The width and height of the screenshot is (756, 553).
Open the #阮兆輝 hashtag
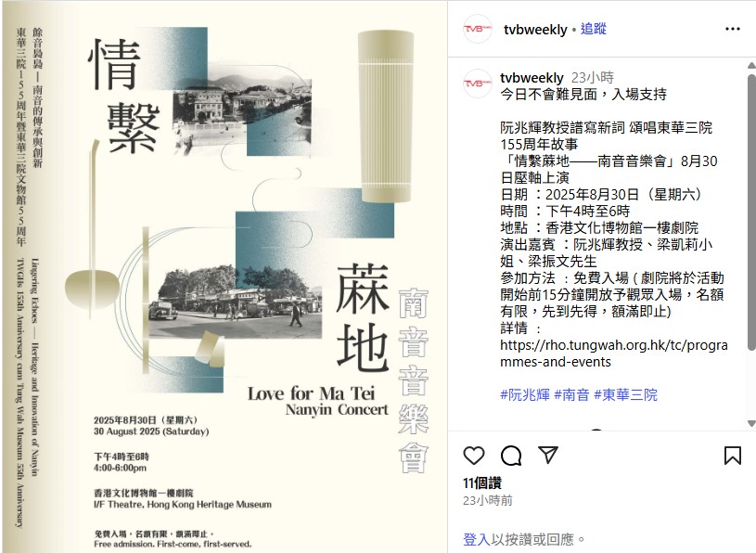pos(525,395)
